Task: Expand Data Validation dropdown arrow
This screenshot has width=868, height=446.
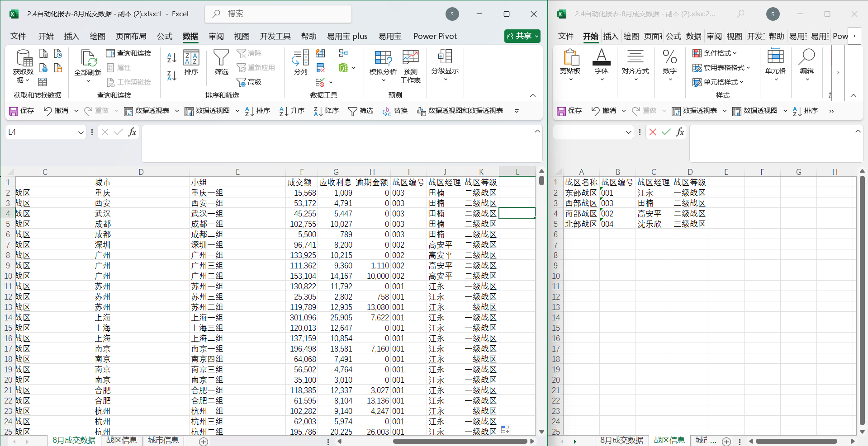Action: tap(331, 82)
